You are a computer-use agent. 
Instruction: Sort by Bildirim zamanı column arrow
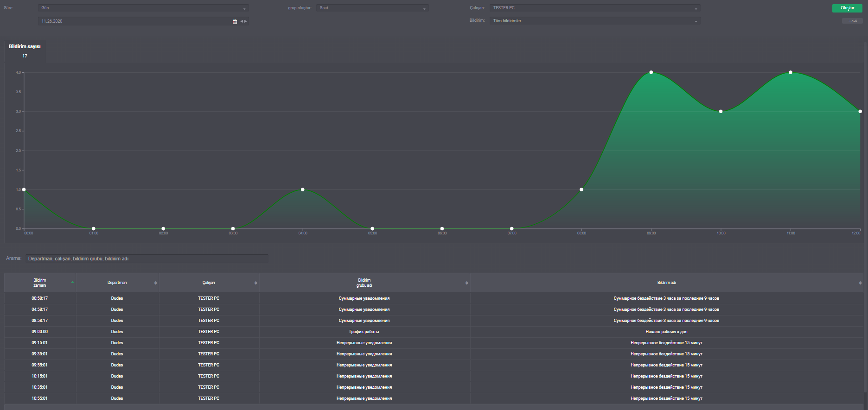point(72,282)
